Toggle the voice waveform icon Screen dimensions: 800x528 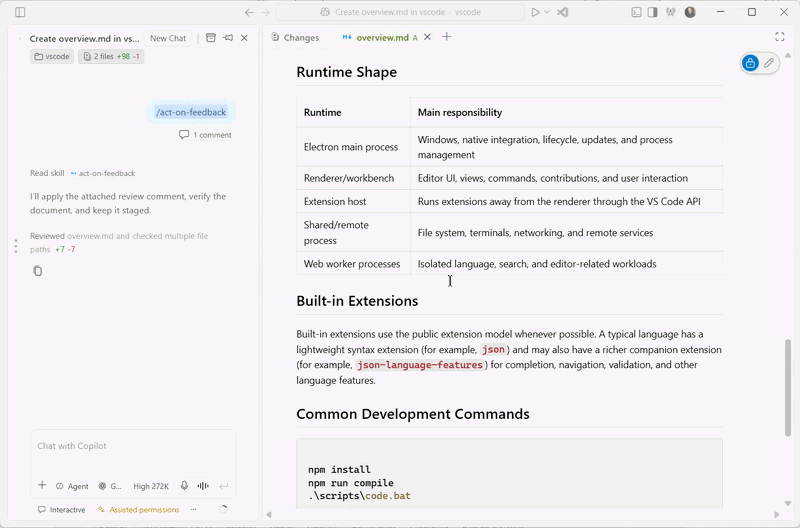tap(203, 486)
